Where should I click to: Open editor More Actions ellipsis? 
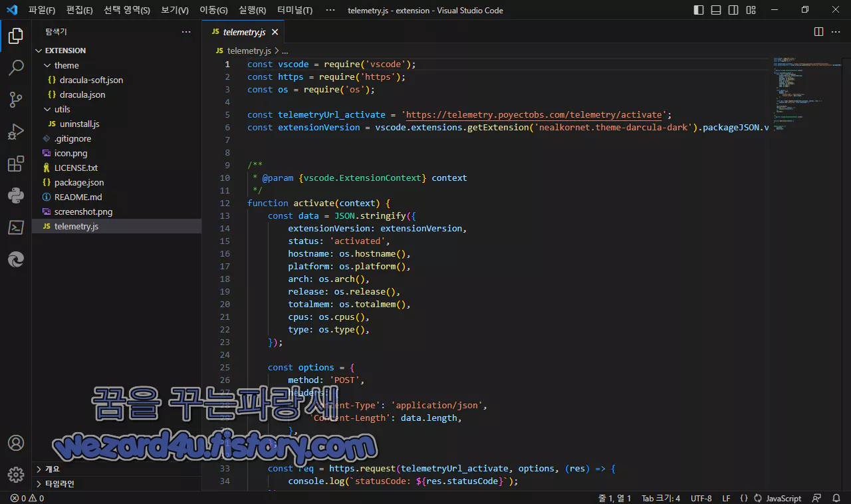tap(837, 32)
